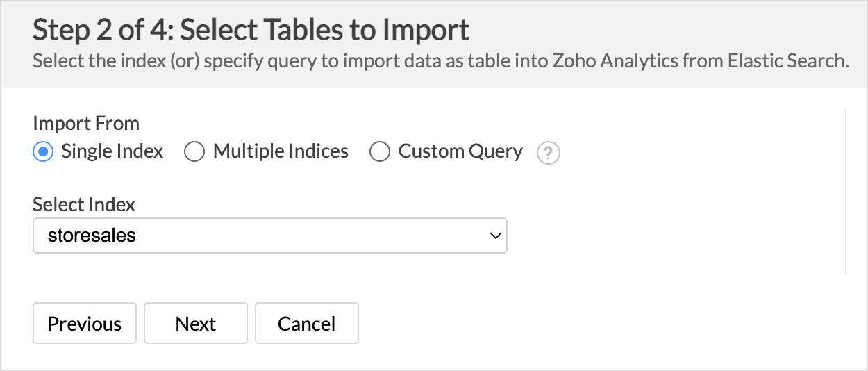Click the 'Import From' section label
Screen dimensions: 868x371
point(86,124)
